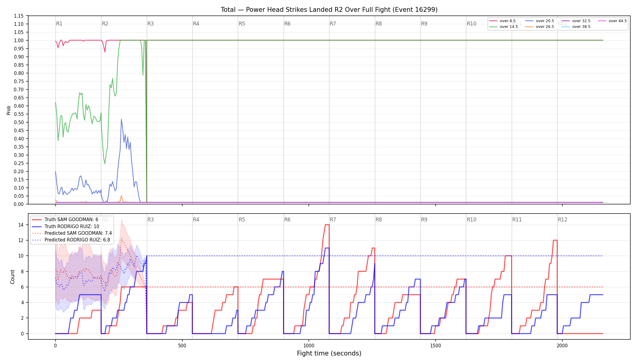The height and width of the screenshot is (364, 637).
Task: Click the 'over 44.5' legend entry
Action: tap(612, 21)
